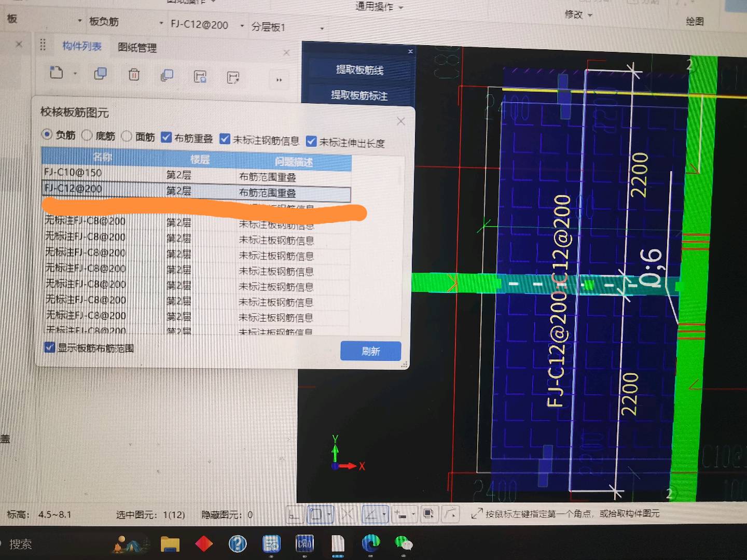The height and width of the screenshot is (560, 747).
Task: Open the 分层板1 layer dropdown
Action: tap(322, 28)
